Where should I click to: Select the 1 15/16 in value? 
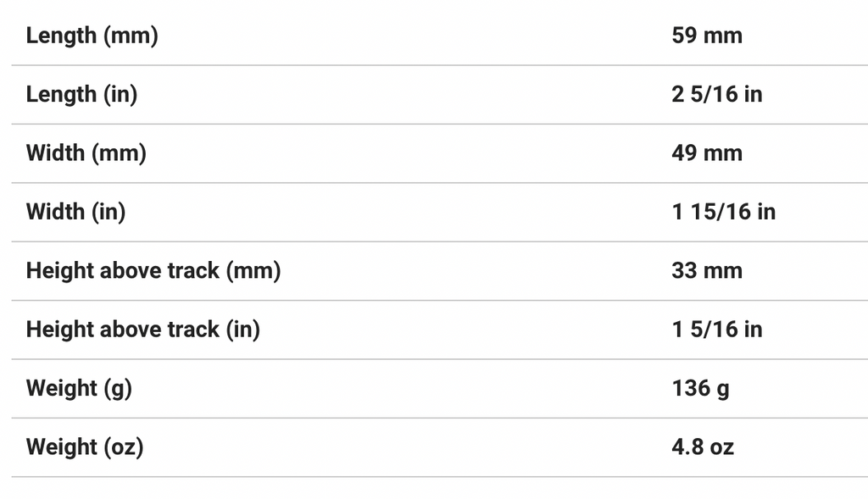723,212
